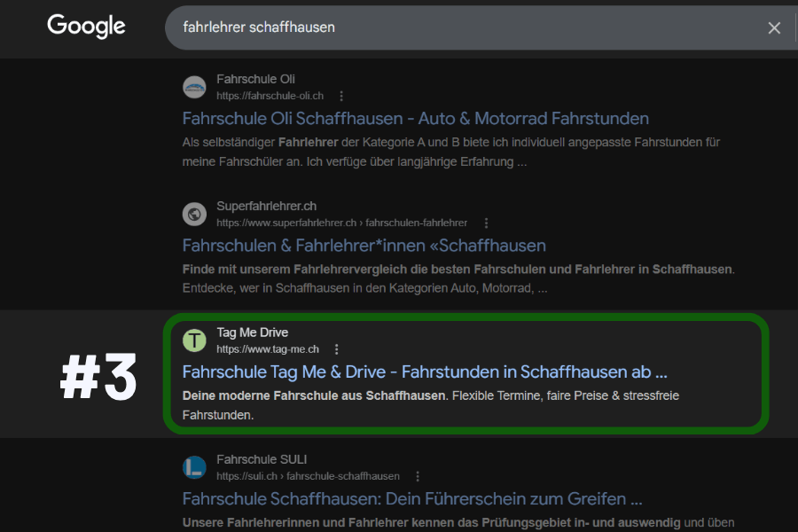Click the Fahrschule SULI site name
The width and height of the screenshot is (798, 532).
click(262, 459)
